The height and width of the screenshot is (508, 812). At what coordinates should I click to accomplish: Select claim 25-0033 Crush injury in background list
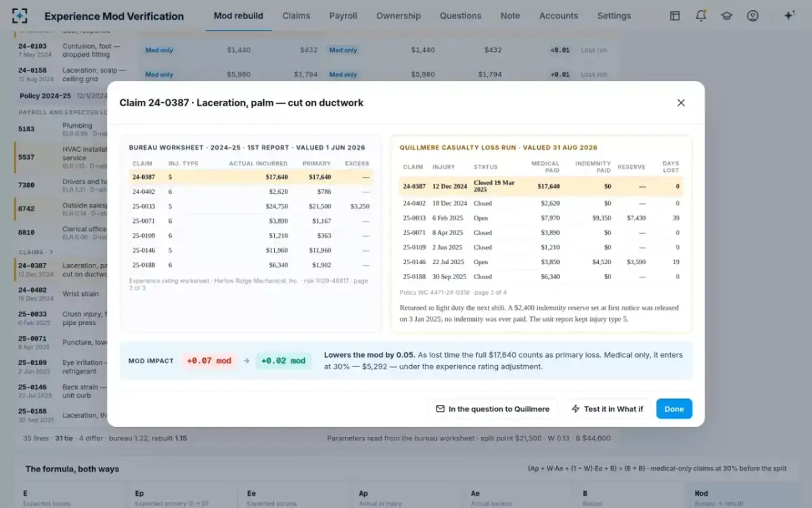[61, 318]
